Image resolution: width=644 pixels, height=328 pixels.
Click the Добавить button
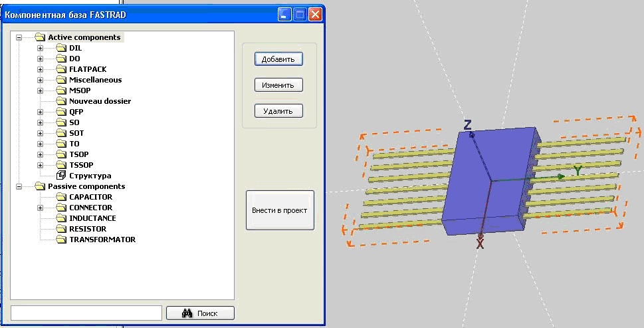pos(278,59)
